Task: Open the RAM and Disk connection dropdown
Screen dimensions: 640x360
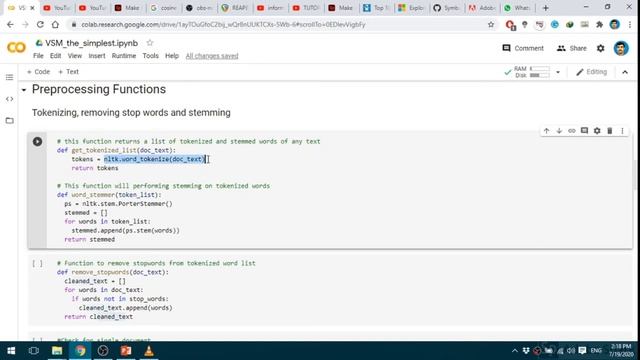Action: tap(558, 72)
